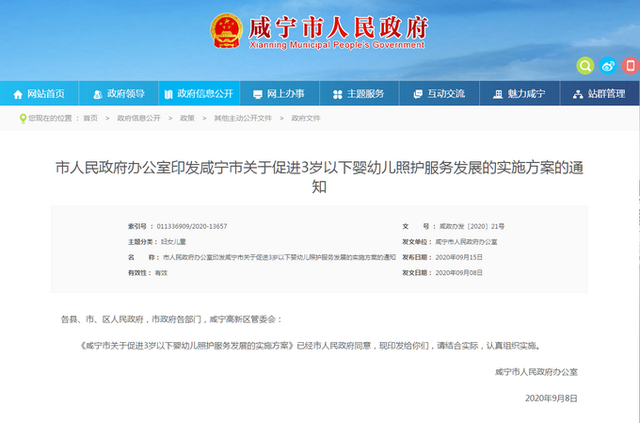Click the 政府文件 breadcrumb link
This screenshot has width=640, height=423.
pyautogui.click(x=305, y=118)
